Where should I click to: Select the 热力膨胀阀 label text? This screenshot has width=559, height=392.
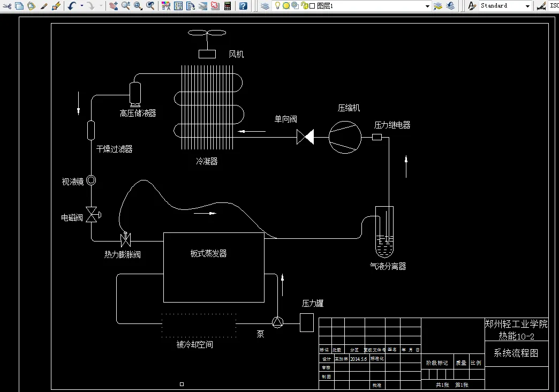click(122, 255)
